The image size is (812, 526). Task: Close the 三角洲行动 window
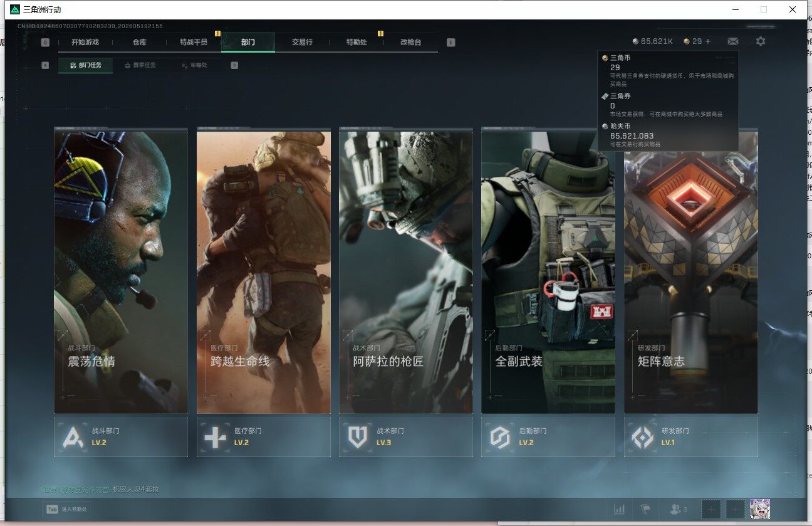[793, 9]
